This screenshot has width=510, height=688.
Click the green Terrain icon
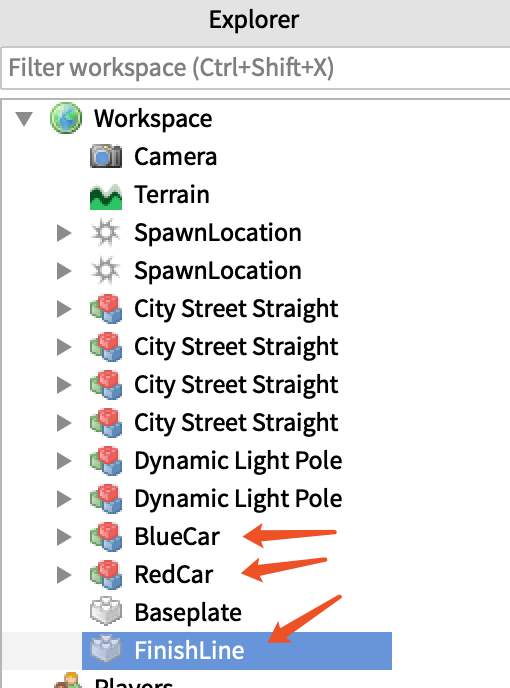(x=106, y=196)
